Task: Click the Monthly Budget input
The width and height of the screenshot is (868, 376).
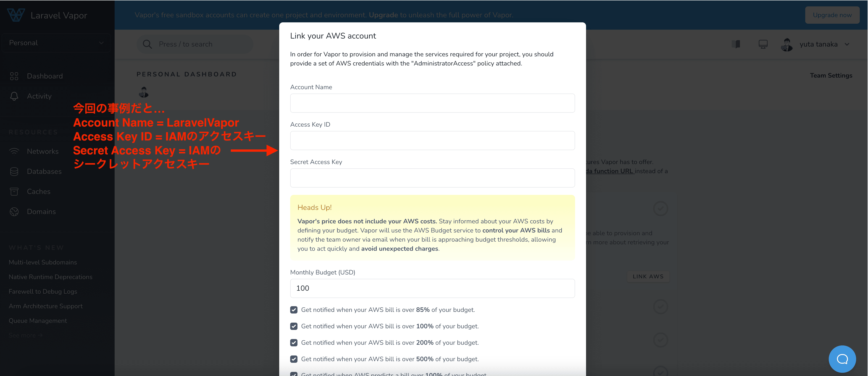Action: coord(432,288)
